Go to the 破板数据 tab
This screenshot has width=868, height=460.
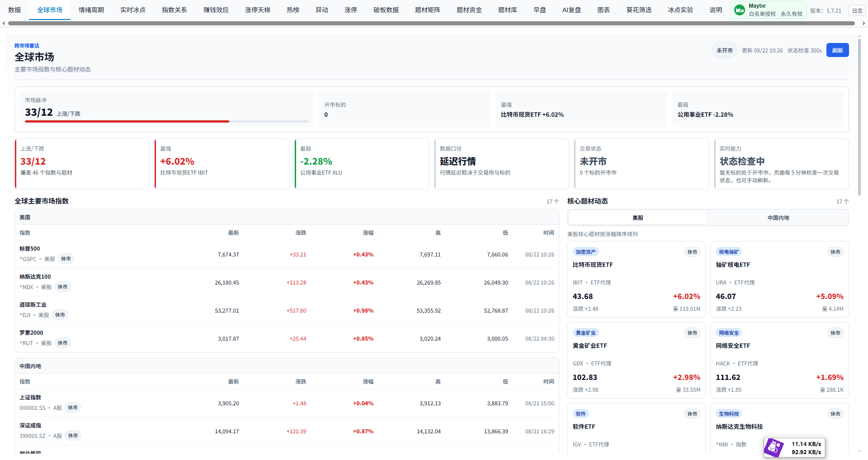[x=386, y=10]
